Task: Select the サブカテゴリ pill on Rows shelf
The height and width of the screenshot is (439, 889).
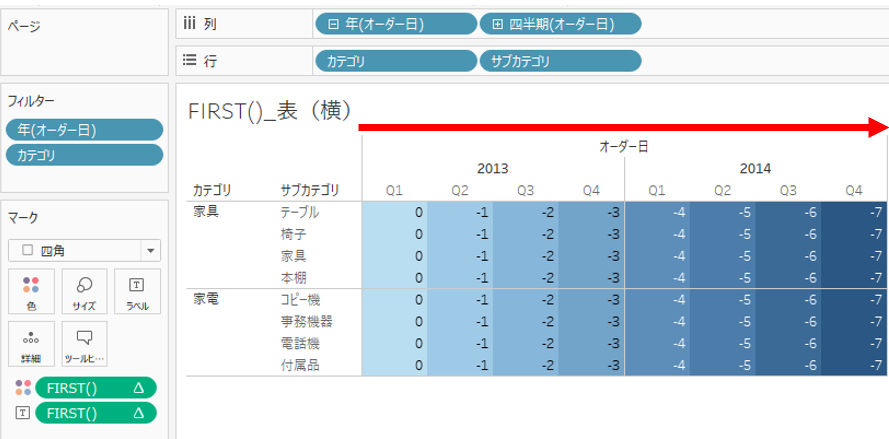Action: coord(560,61)
